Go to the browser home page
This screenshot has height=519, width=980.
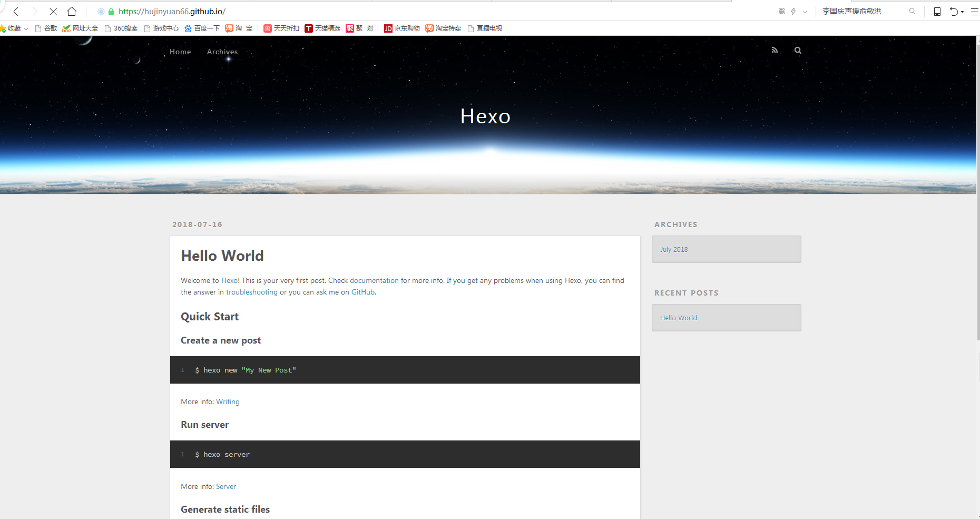click(x=72, y=12)
